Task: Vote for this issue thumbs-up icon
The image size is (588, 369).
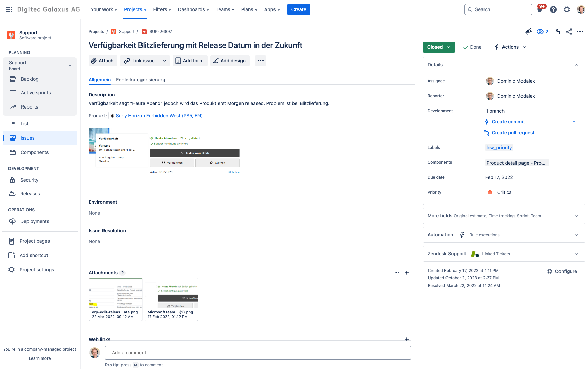Action: [x=557, y=32]
